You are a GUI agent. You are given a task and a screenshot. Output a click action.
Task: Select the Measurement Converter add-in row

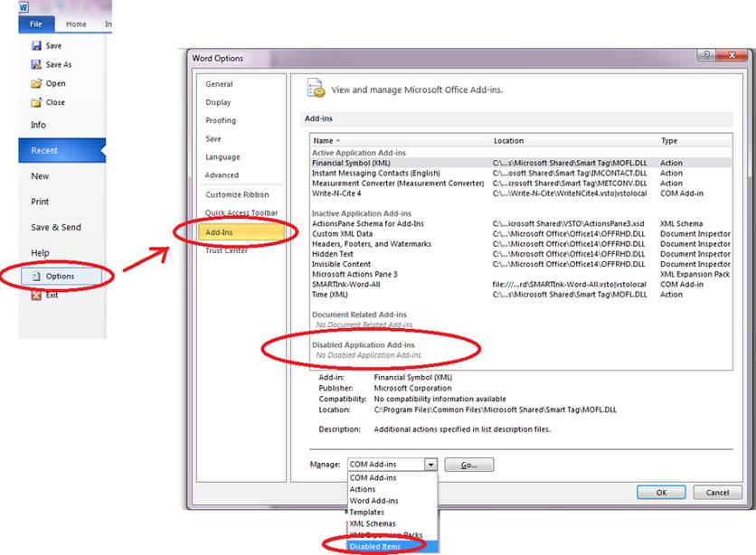click(521, 183)
